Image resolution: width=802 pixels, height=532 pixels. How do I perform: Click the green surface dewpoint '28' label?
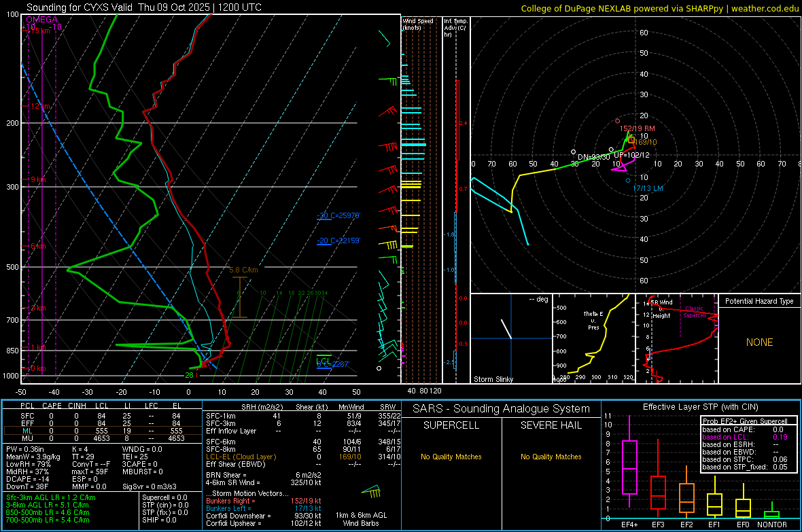click(189, 375)
